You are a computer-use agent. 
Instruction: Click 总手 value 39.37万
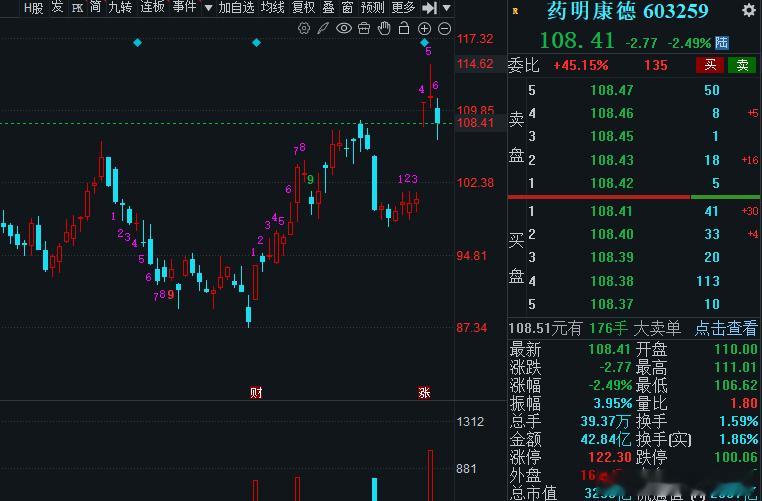(606, 421)
